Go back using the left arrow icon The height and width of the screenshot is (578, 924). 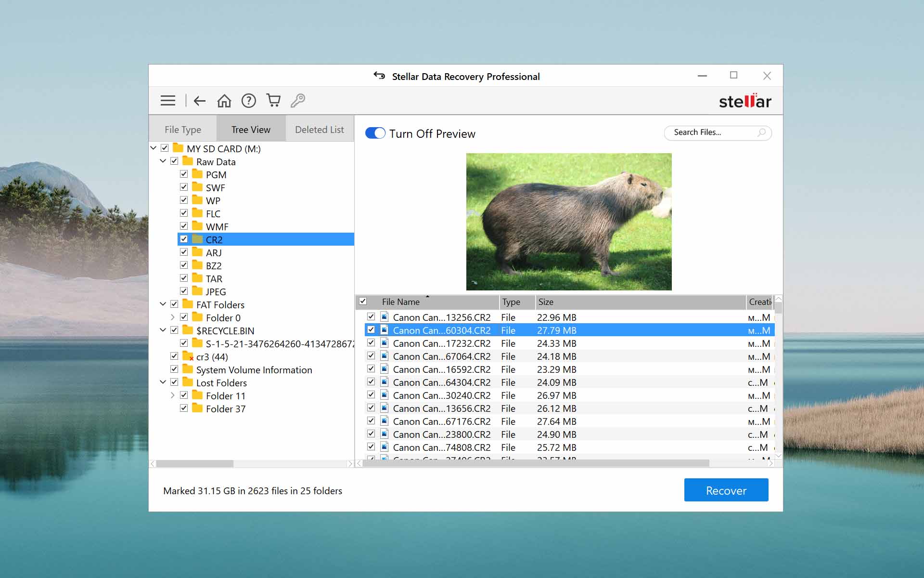(x=200, y=101)
